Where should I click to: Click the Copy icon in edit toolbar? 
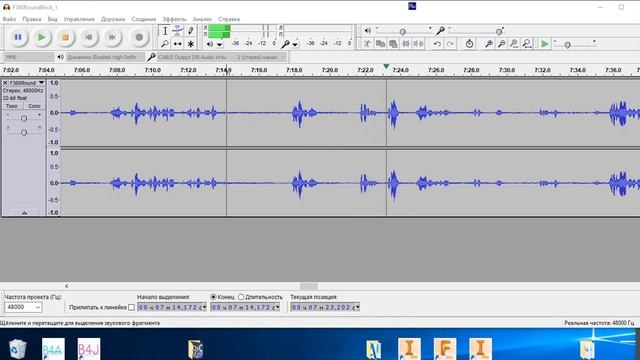coord(380,43)
